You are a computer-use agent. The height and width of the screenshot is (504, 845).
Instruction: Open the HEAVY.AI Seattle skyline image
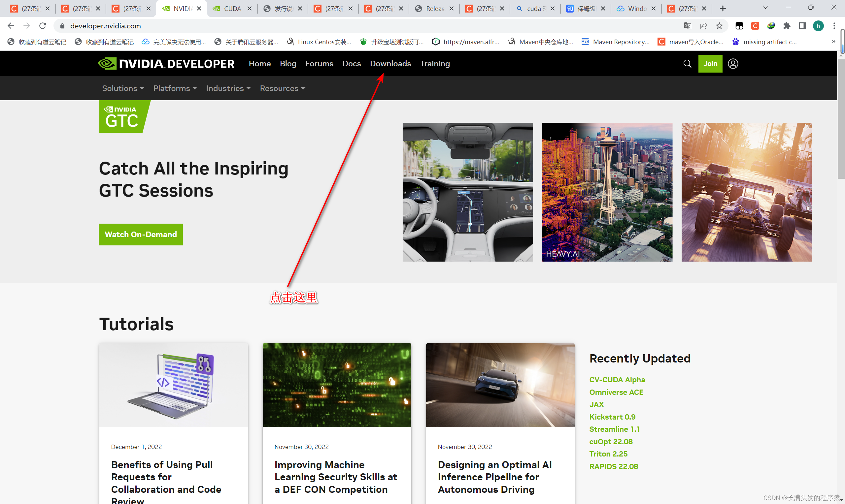tap(607, 192)
